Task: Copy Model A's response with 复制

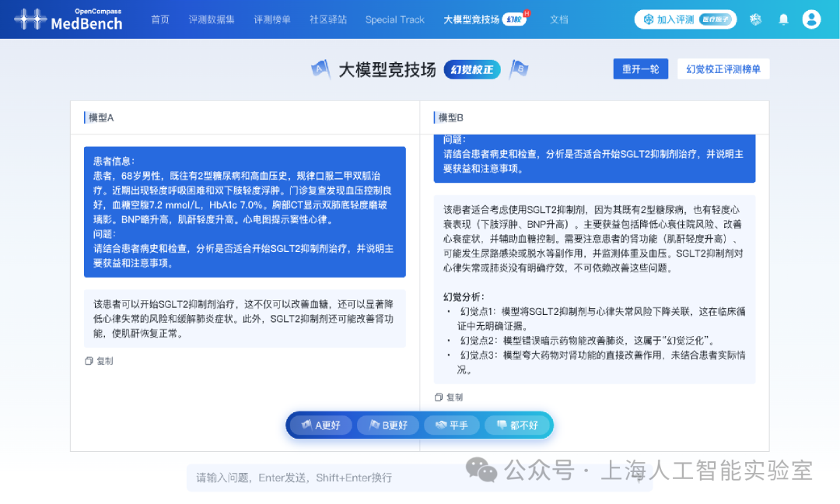Action: tap(99, 361)
